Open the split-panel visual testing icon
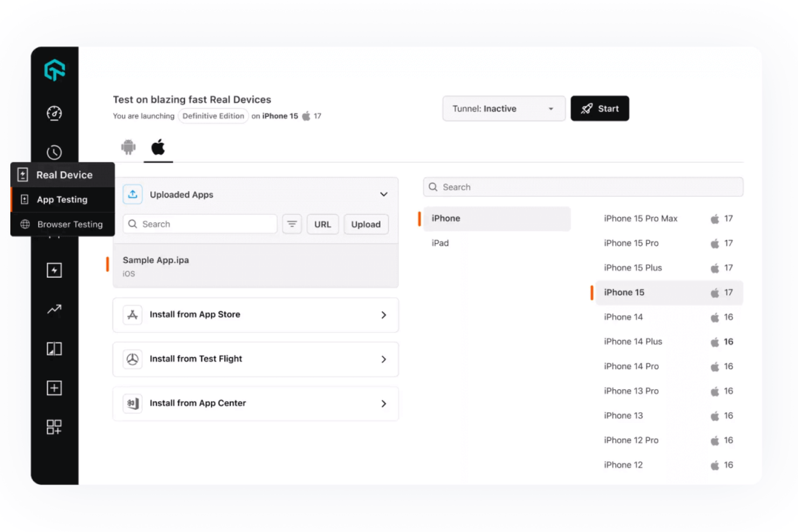 point(54,349)
